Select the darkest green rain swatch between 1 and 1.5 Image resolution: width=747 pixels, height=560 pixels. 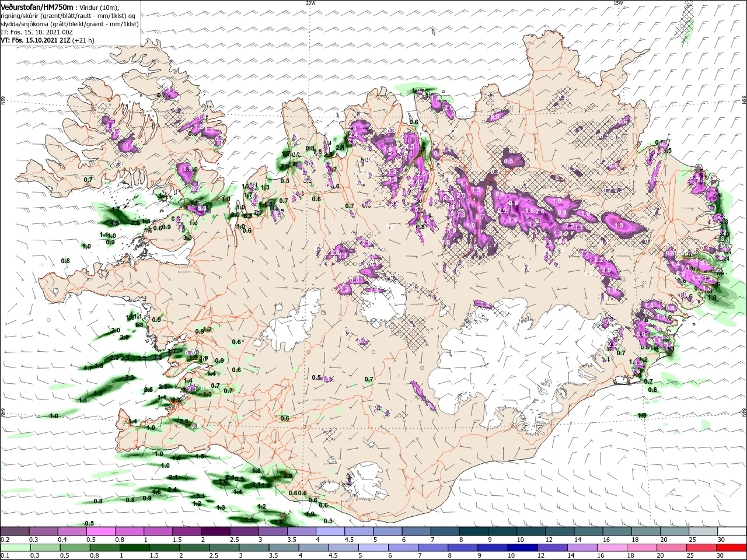134,548
